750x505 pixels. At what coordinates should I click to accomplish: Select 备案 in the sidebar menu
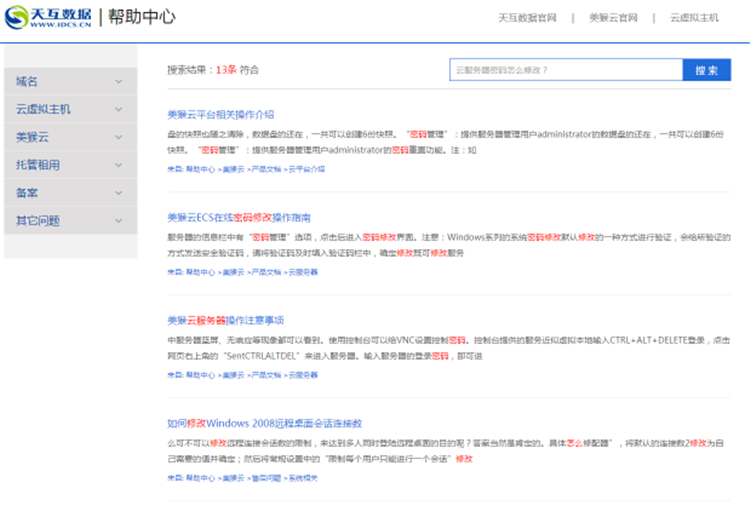[71, 192]
